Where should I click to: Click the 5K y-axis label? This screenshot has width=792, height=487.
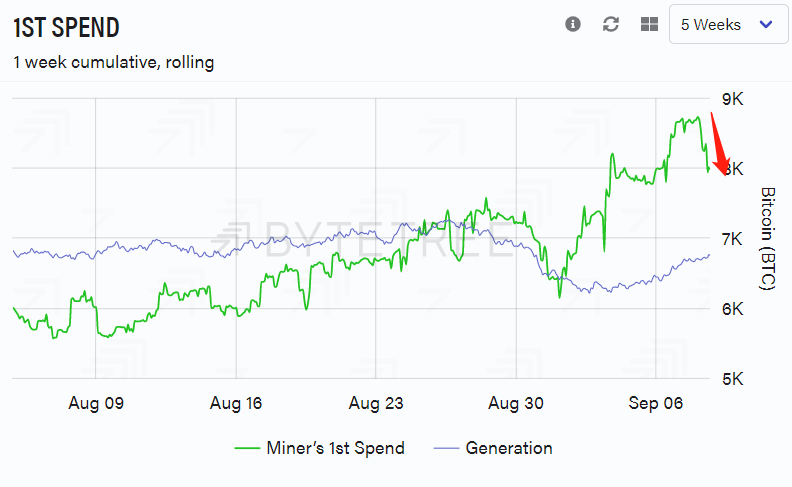(732, 379)
